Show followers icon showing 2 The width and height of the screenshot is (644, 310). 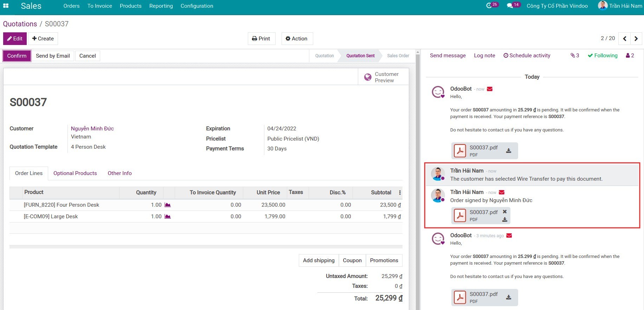tap(630, 56)
